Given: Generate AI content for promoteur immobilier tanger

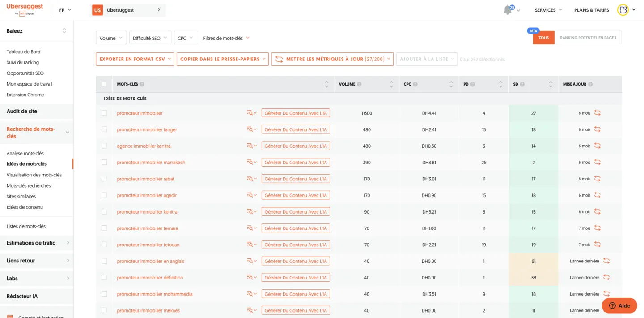Looking at the screenshot, I should tap(296, 129).
